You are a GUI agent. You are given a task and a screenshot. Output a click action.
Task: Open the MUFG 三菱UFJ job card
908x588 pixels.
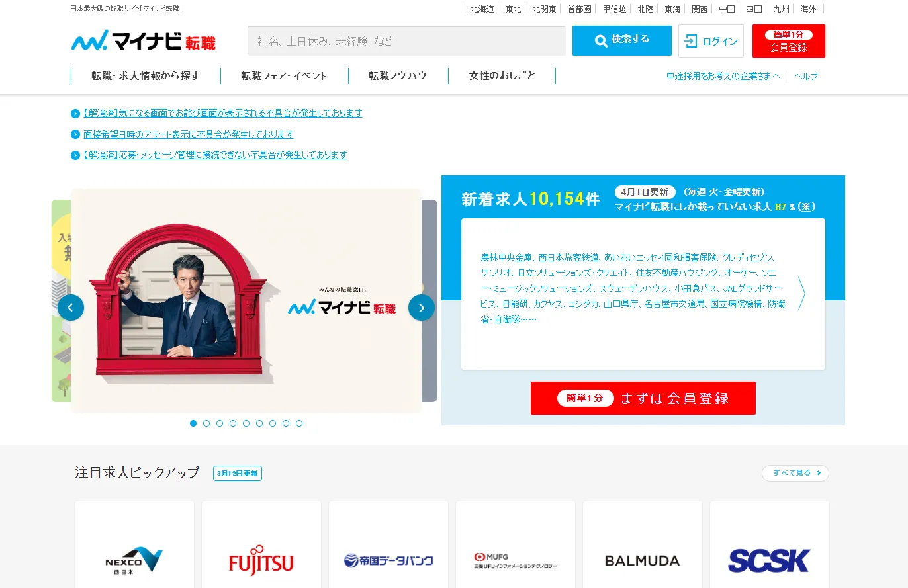click(516, 544)
